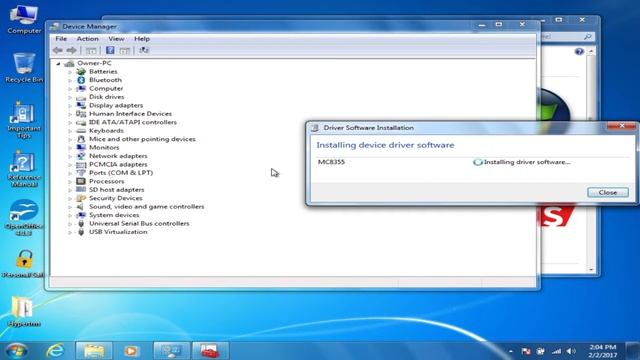The width and height of the screenshot is (640, 360).
Task: Click the help icon in background window
Action: click(579, 51)
